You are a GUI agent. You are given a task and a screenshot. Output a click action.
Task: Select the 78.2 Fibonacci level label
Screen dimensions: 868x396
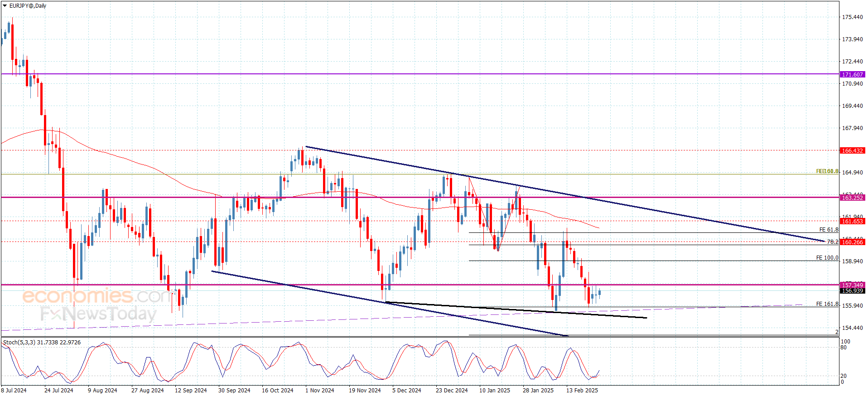point(833,242)
